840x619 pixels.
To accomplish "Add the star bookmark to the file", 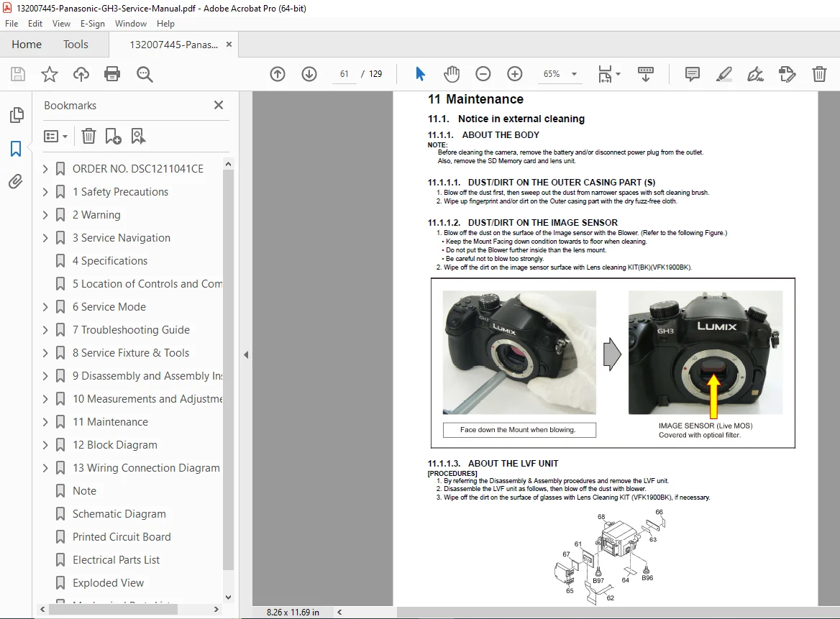I will (50, 74).
